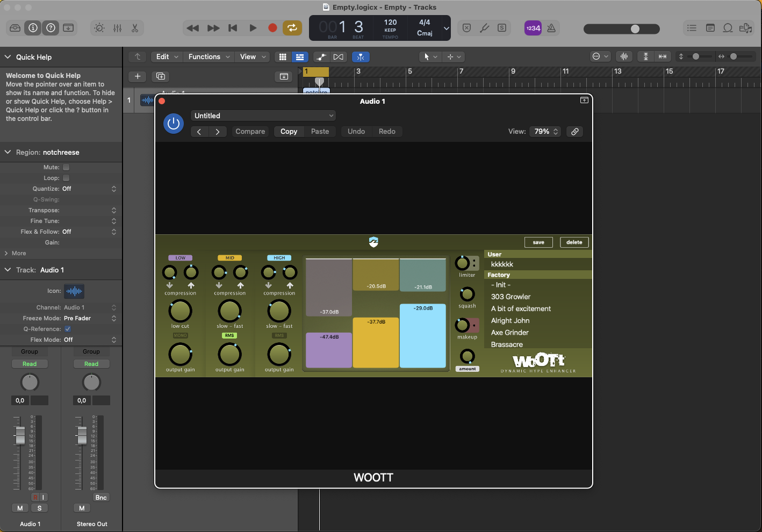Adjust the horizontal zoom slider
The image size is (762, 532).
point(741,56)
